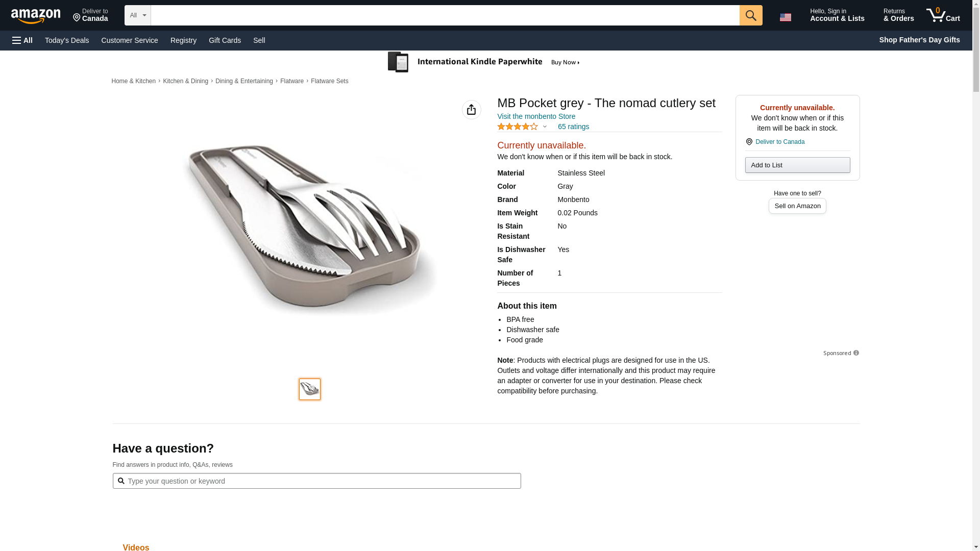Click the Sell on Amazon button
Screen dimensions: 980x551
797,206
